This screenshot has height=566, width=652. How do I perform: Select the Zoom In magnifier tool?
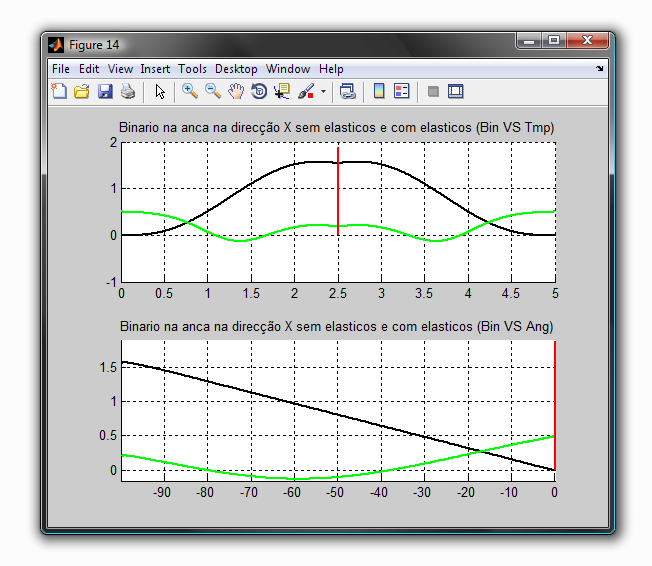point(189,92)
